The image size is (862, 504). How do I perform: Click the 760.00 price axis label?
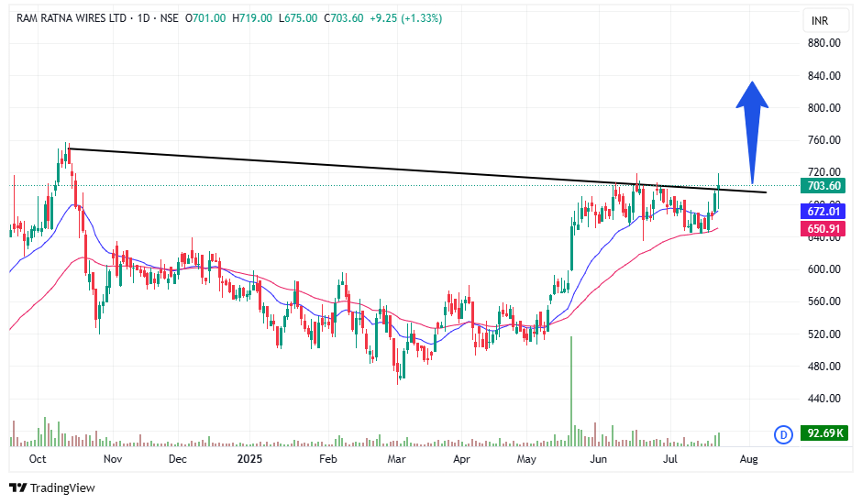pyautogui.click(x=824, y=139)
